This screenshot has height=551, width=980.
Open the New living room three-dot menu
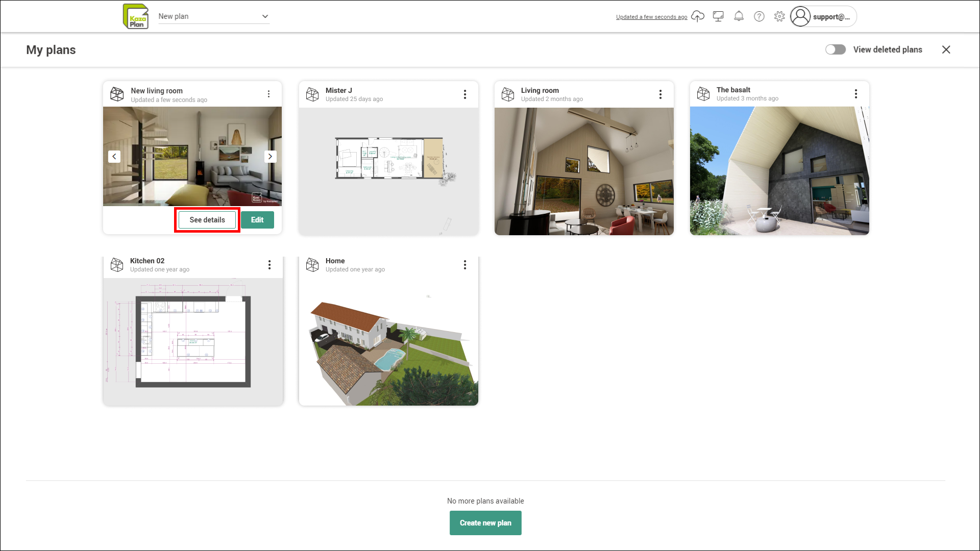(268, 94)
